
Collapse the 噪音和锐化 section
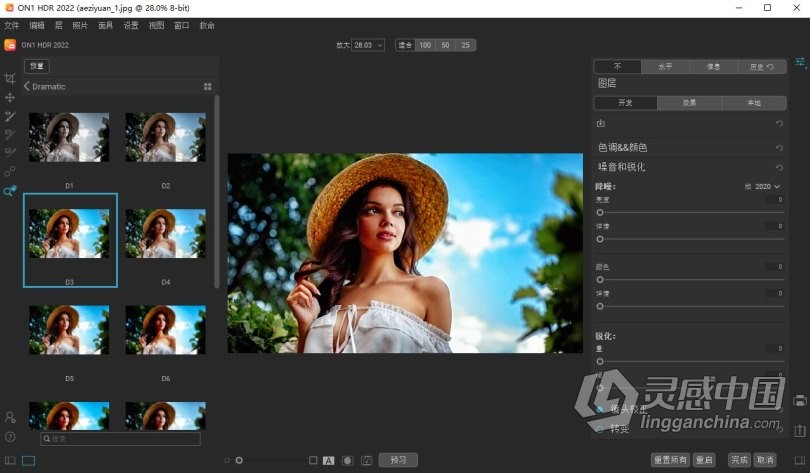621,167
